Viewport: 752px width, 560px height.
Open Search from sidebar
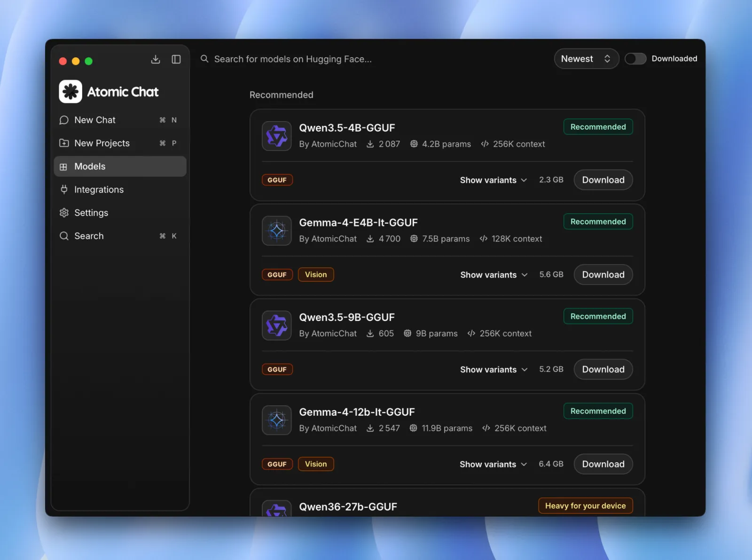click(x=120, y=236)
